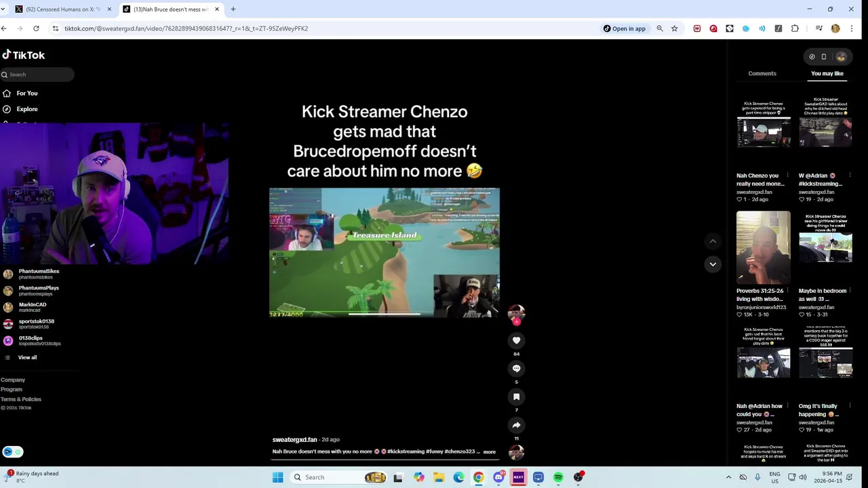868x488 pixels.
Task: Share the video with the arrow icon
Action: click(516, 425)
